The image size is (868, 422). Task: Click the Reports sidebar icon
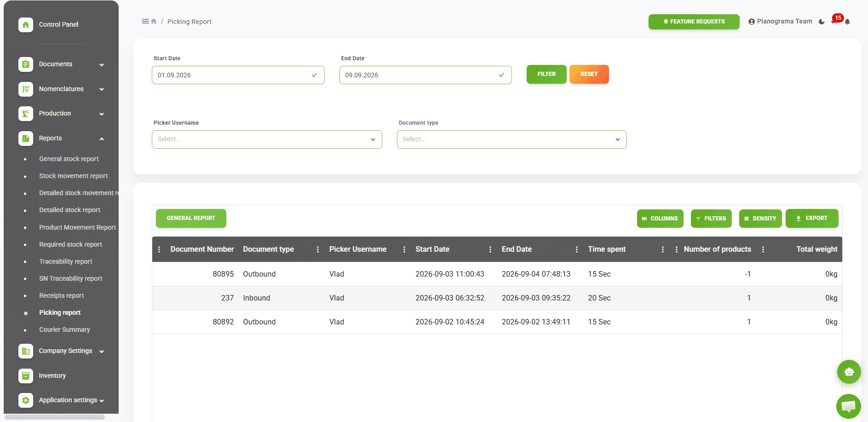pyautogui.click(x=26, y=139)
